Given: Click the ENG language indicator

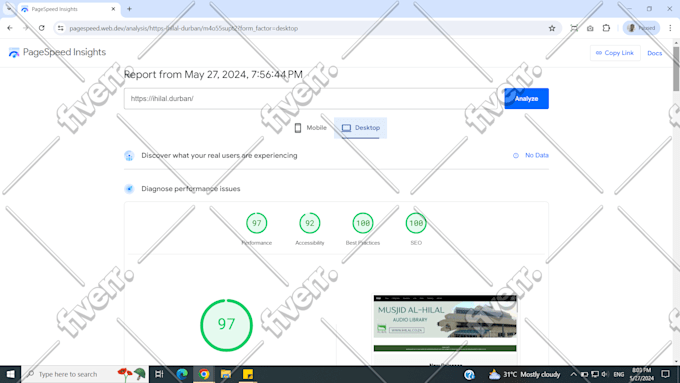Looking at the screenshot, I should (619, 374).
